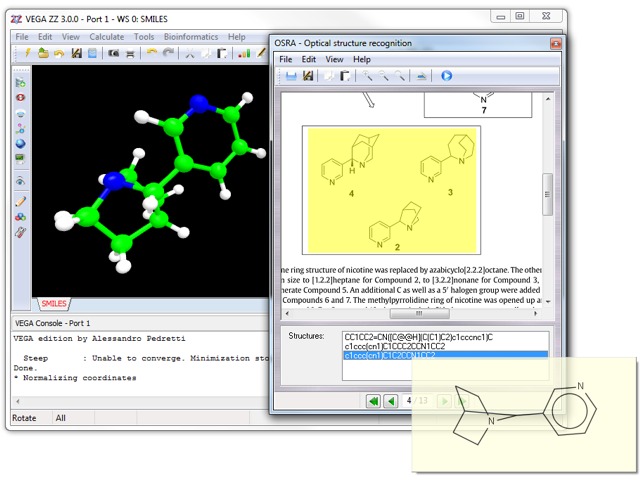Screen dimensions: 640x480
Task: Click the tools sidebar icon at the bottom
Action: [x=20, y=232]
